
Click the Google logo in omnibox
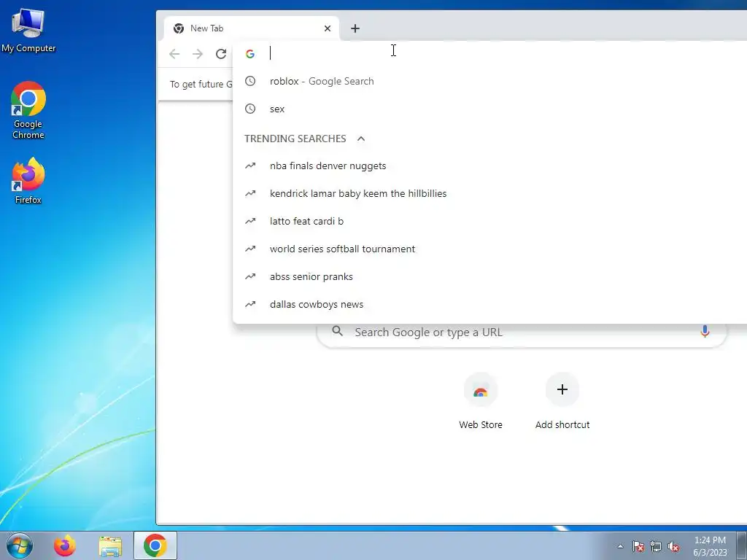tap(250, 54)
